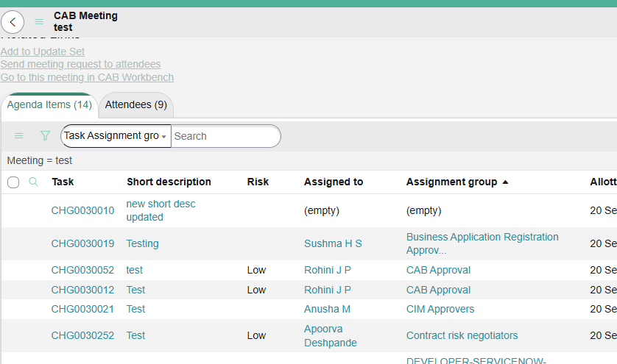This screenshot has height=364, width=617.
Task: Switch to the Attendees (9) tab
Action: tap(136, 105)
